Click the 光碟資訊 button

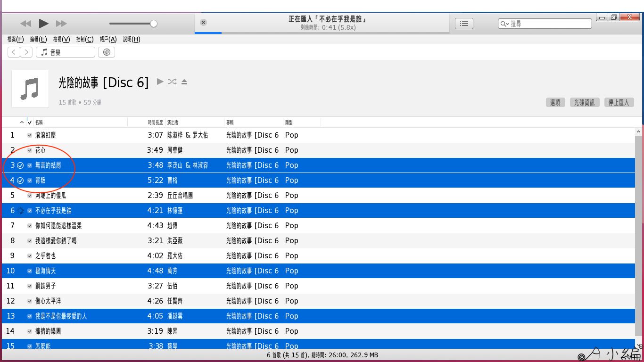pyautogui.click(x=584, y=102)
